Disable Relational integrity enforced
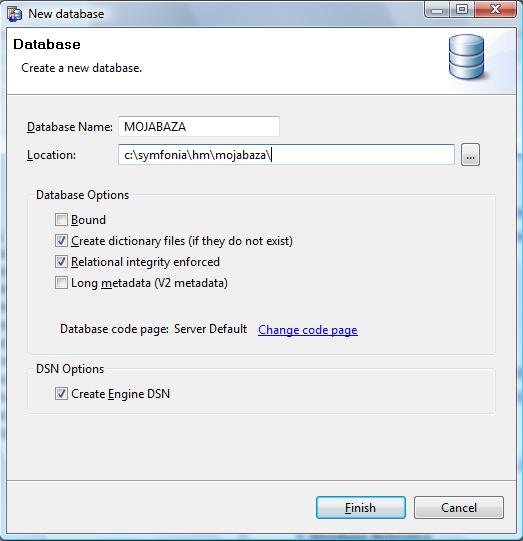The width and height of the screenshot is (523, 541). 61,262
